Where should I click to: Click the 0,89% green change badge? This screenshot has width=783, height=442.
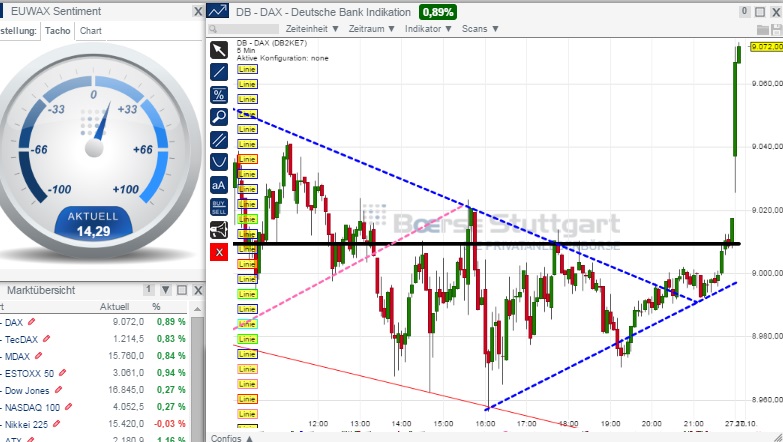438,11
